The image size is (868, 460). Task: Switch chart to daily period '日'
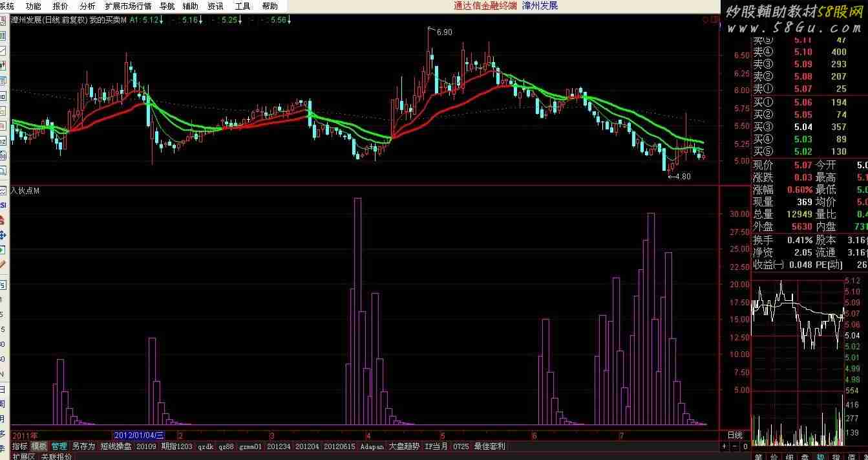pos(3,389)
